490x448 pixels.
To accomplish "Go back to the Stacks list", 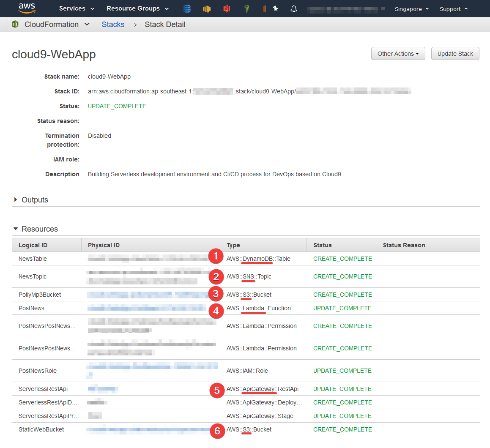I will [113, 25].
